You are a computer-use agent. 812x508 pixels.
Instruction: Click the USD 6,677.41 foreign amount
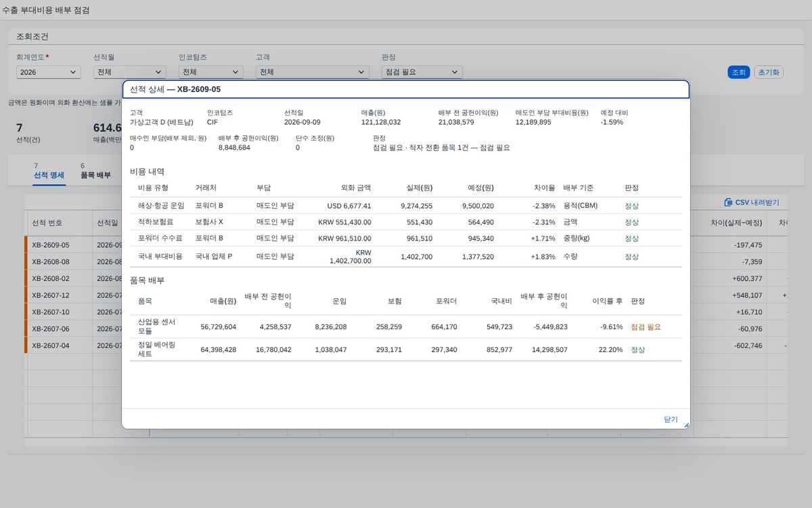[349, 206]
